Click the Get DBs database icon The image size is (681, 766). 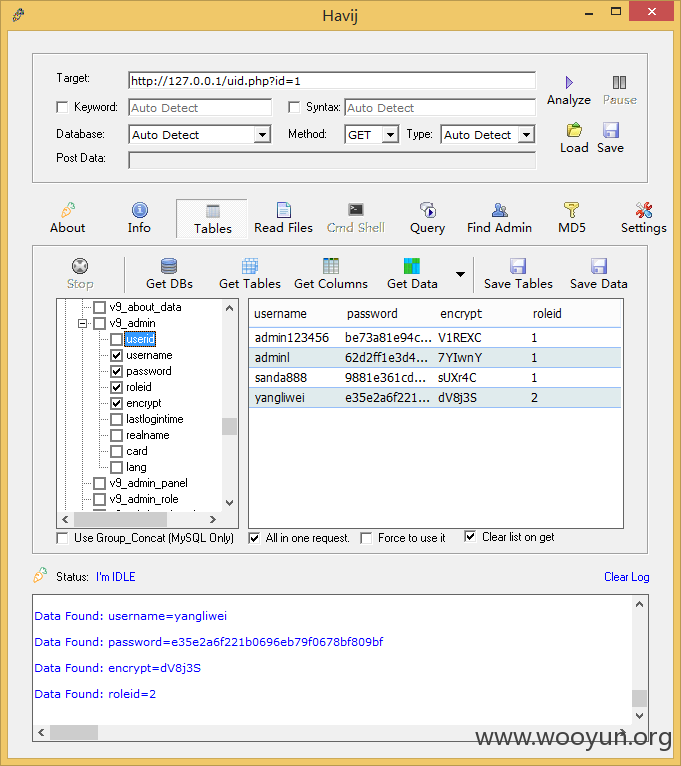(169, 266)
